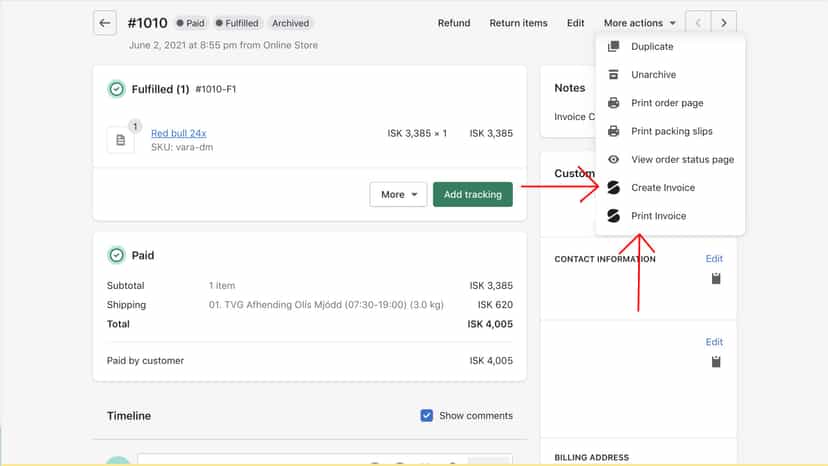Click the order date June 2, 2021 text
Image resolution: width=828 pixels, height=466 pixels.
tap(223, 45)
